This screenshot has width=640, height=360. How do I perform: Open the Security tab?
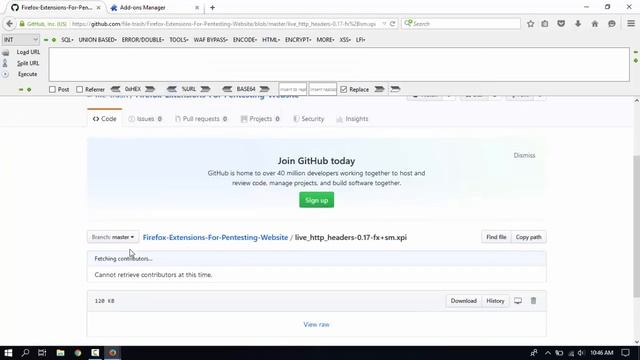tap(308, 119)
